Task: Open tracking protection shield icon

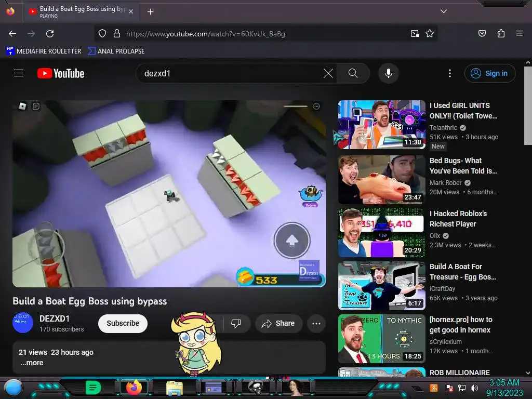Action: point(102,34)
